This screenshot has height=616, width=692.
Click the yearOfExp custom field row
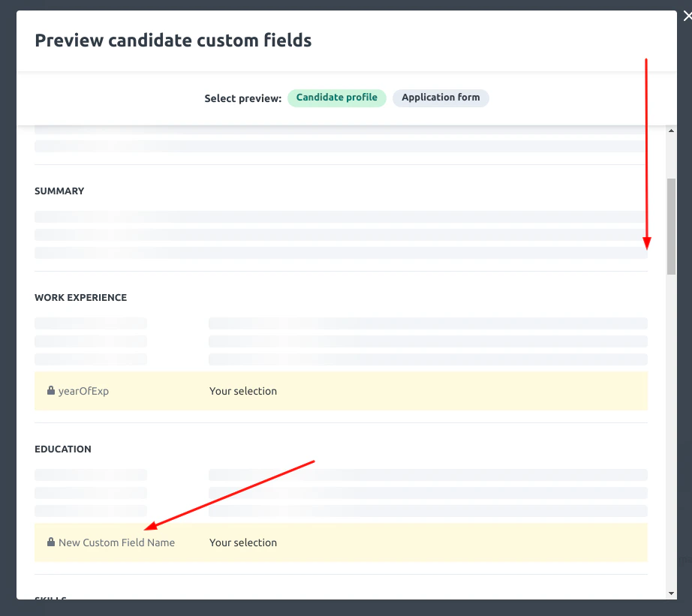pyautogui.click(x=341, y=390)
